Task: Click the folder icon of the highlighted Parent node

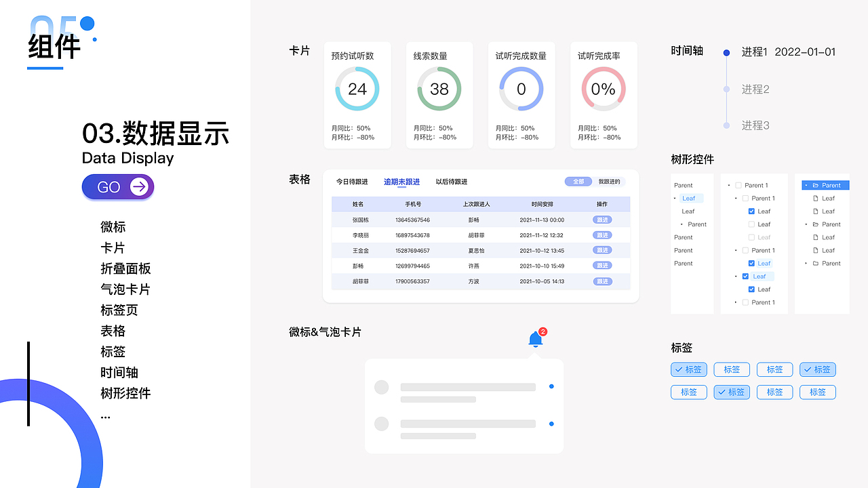Action: [x=816, y=185]
